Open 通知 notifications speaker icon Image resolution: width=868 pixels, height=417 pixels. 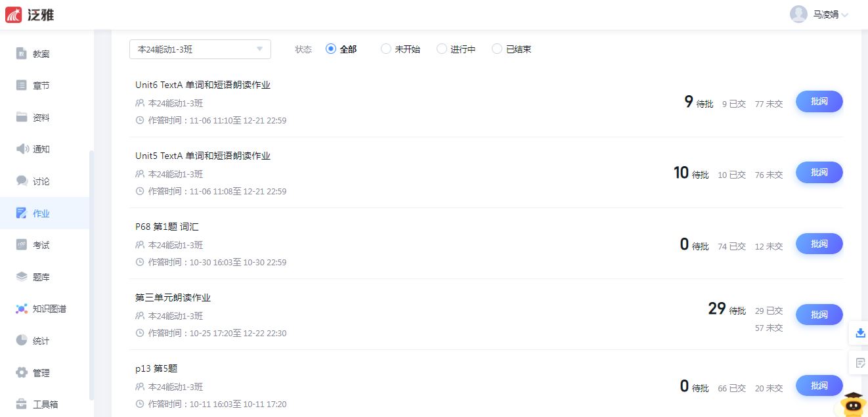[22, 149]
